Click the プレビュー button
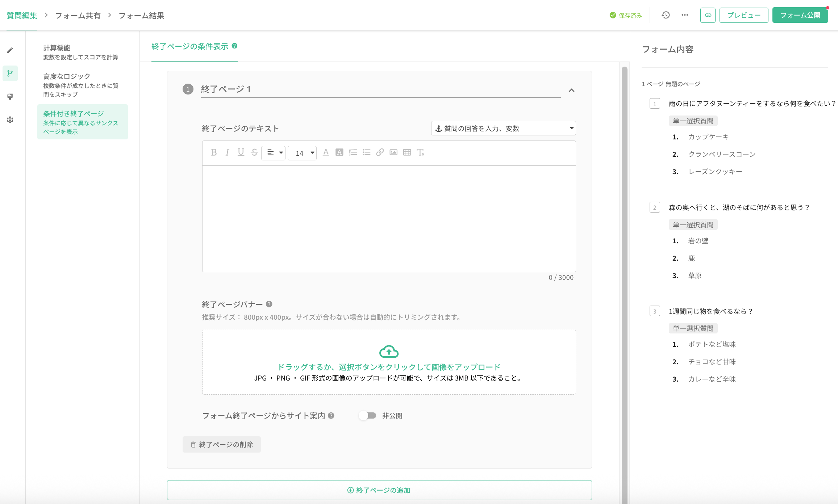Image resolution: width=838 pixels, height=504 pixels. point(744,15)
